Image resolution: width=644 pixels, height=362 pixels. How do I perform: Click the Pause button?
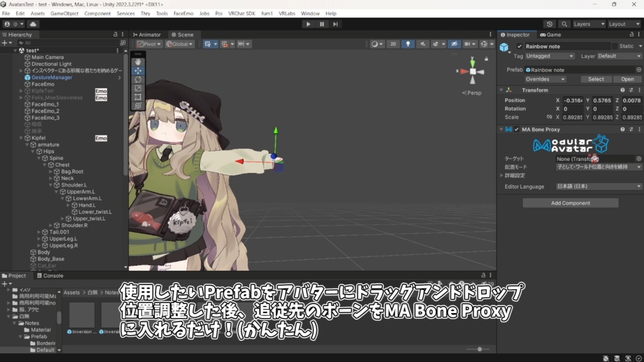[x=321, y=25]
